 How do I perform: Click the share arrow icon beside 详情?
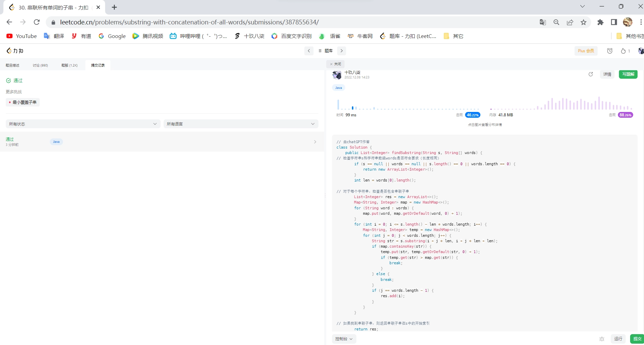click(x=591, y=74)
